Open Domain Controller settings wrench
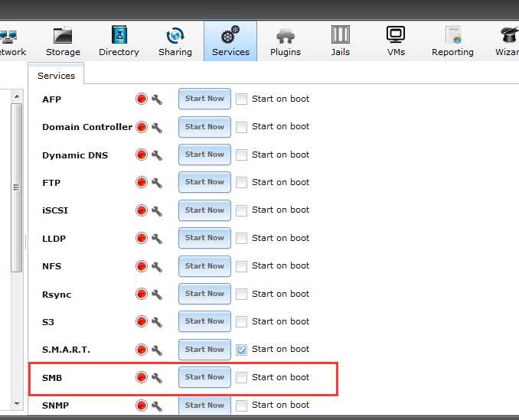Image resolution: width=519 pixels, height=420 pixels. point(157,127)
